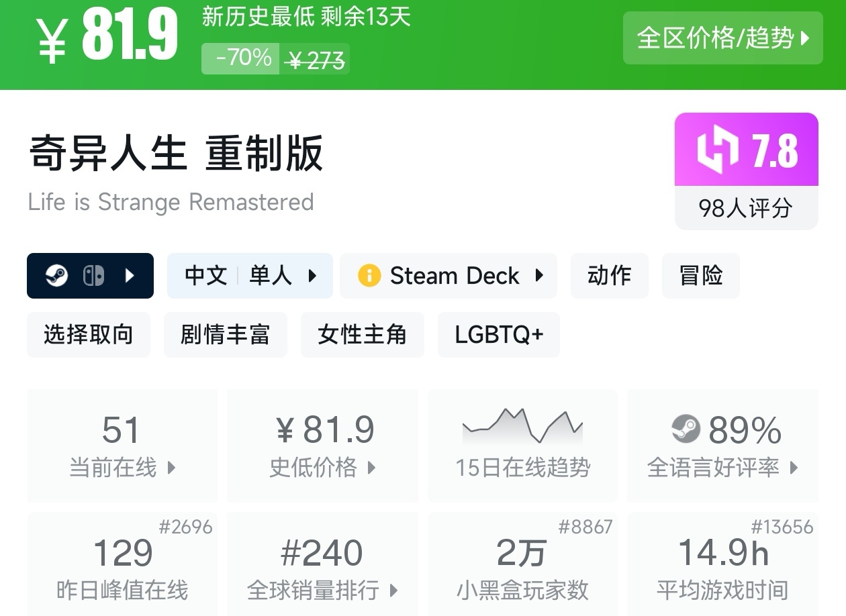Select the 动作 genre tag

609,275
